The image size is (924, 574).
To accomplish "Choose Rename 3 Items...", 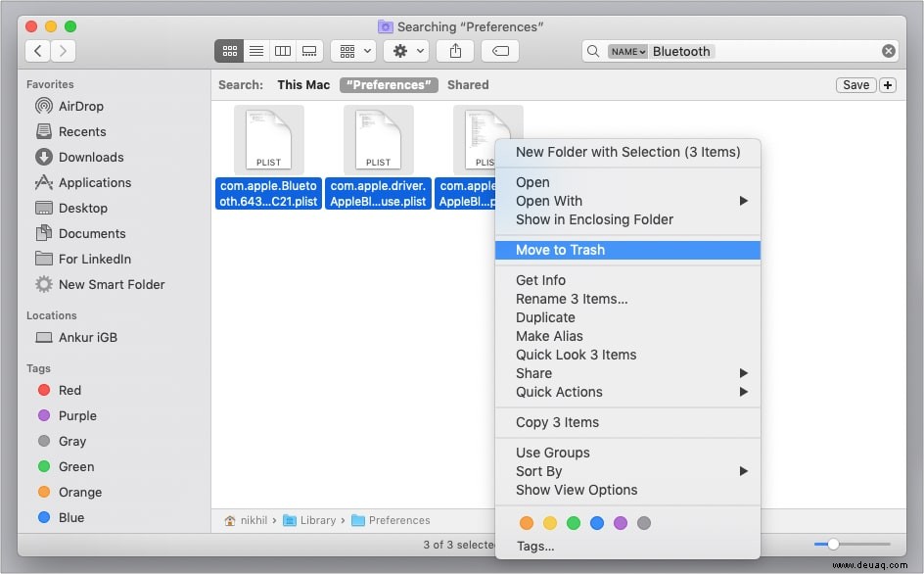I will point(627,299).
